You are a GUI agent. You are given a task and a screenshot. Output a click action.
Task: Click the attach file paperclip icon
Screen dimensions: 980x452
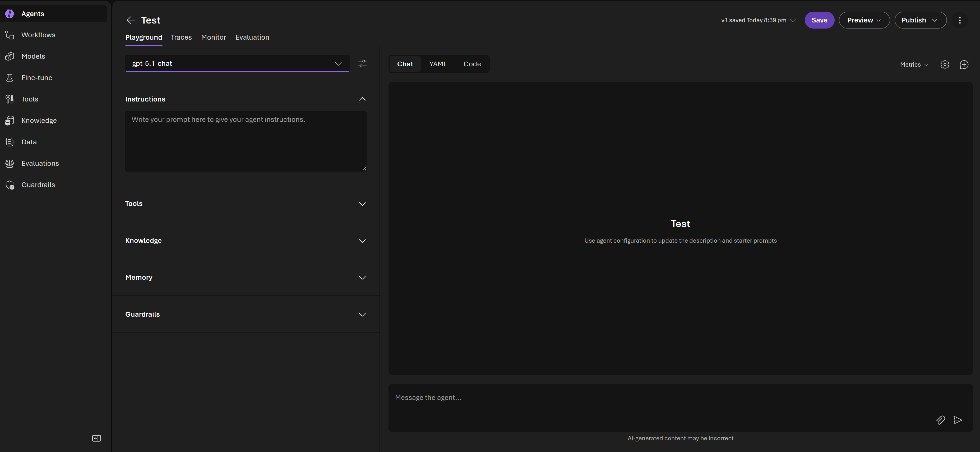[940, 420]
